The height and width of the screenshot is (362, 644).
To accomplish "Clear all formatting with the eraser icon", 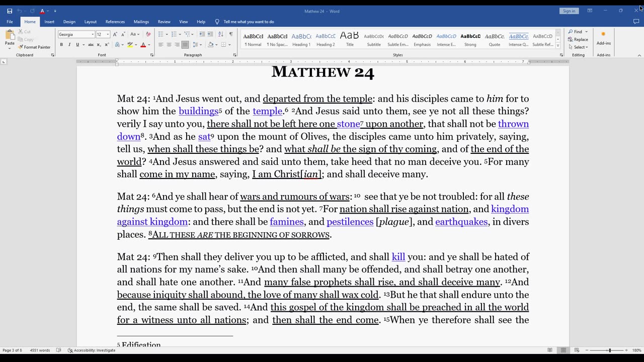I will coord(148,34).
